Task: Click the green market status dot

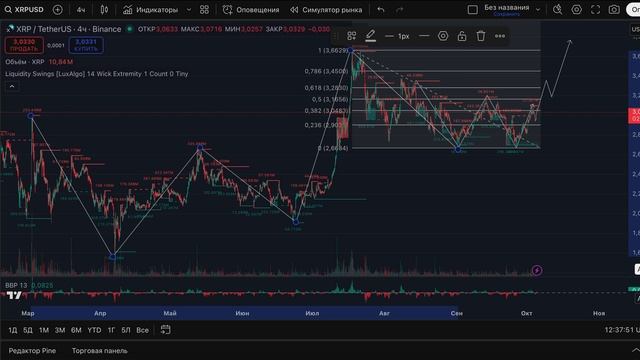Action: pyautogui.click(x=130, y=29)
